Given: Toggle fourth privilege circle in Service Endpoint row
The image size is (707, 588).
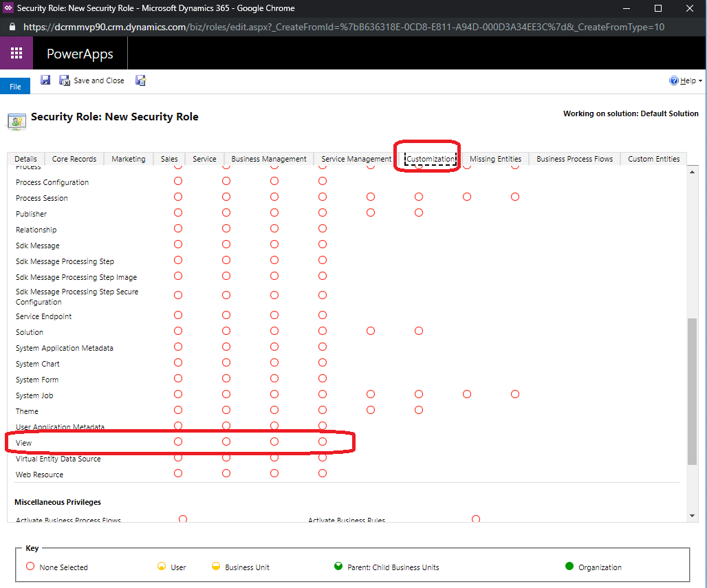Looking at the screenshot, I should pos(323,315).
